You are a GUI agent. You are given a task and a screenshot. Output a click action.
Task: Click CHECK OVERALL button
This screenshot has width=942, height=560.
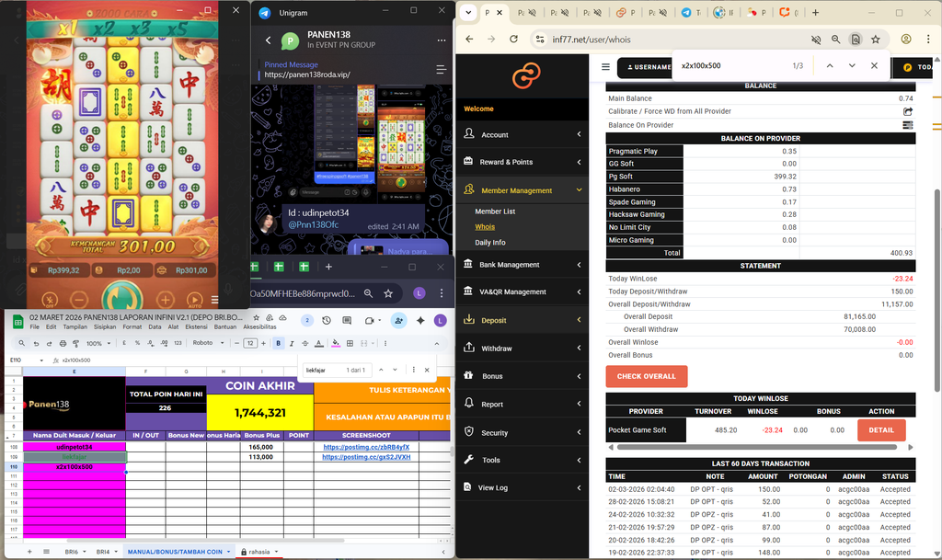click(647, 376)
